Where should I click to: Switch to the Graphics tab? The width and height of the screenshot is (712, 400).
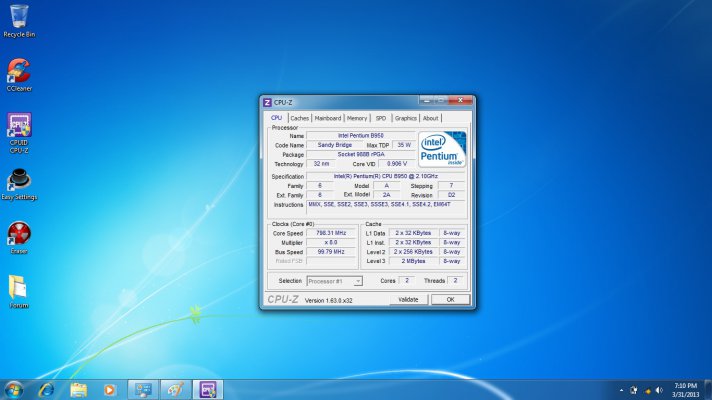pos(405,118)
